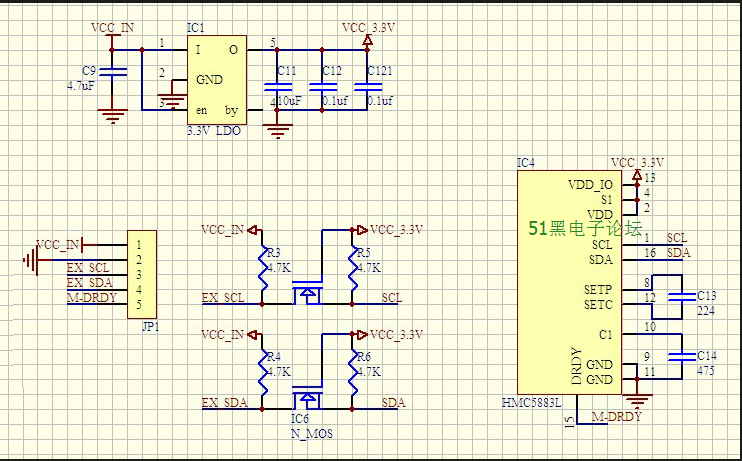Click ground symbol below capacitor C9
The image size is (742, 461).
(x=112, y=116)
